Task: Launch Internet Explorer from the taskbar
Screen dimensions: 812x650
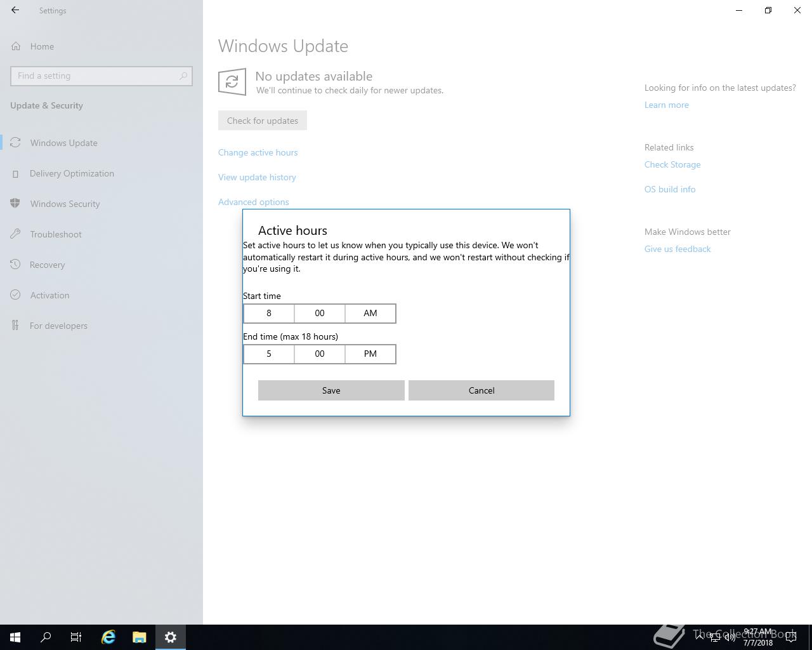Action: click(x=108, y=637)
